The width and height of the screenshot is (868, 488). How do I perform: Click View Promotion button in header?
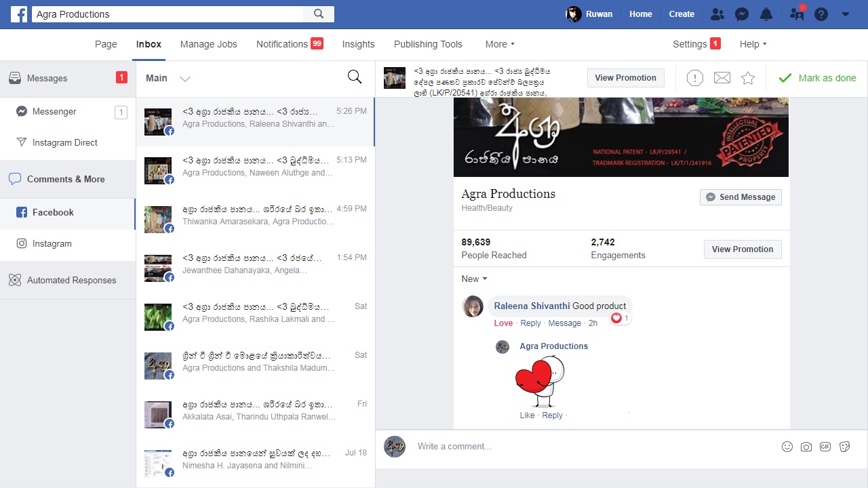[x=626, y=78]
